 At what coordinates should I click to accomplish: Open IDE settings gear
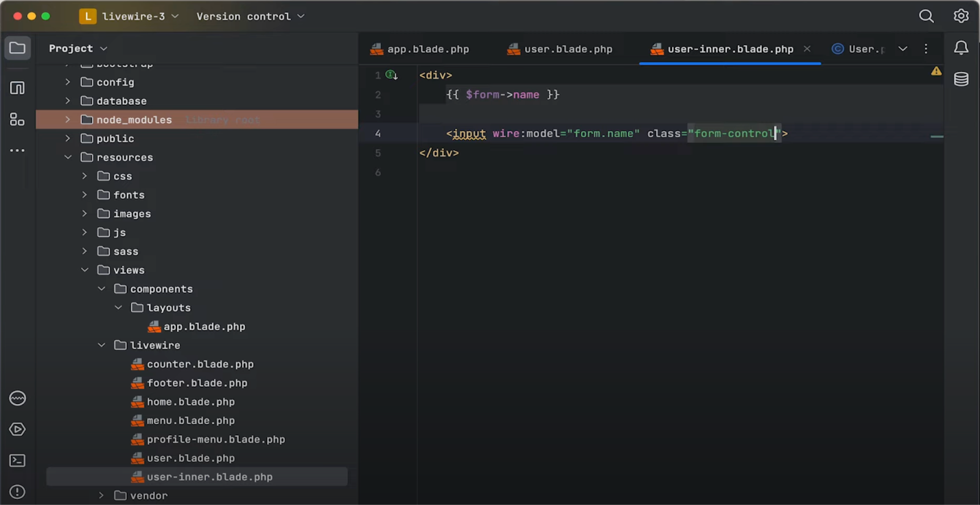[961, 16]
